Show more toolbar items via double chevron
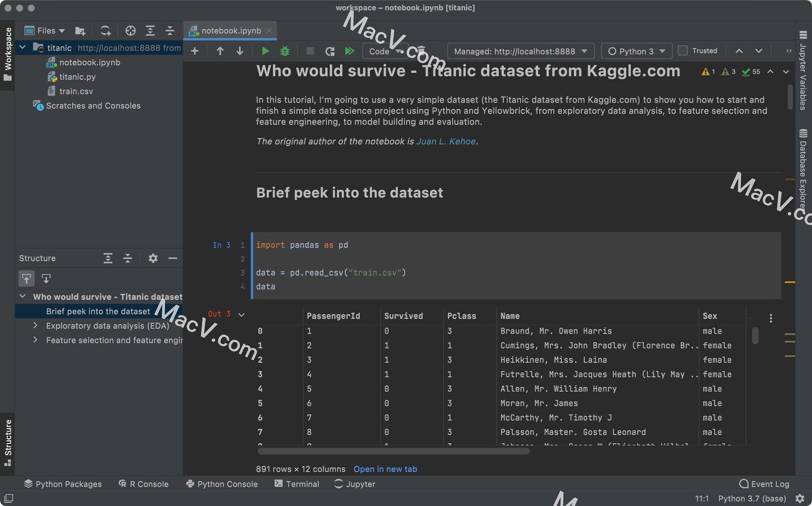812x506 pixels. (788, 51)
